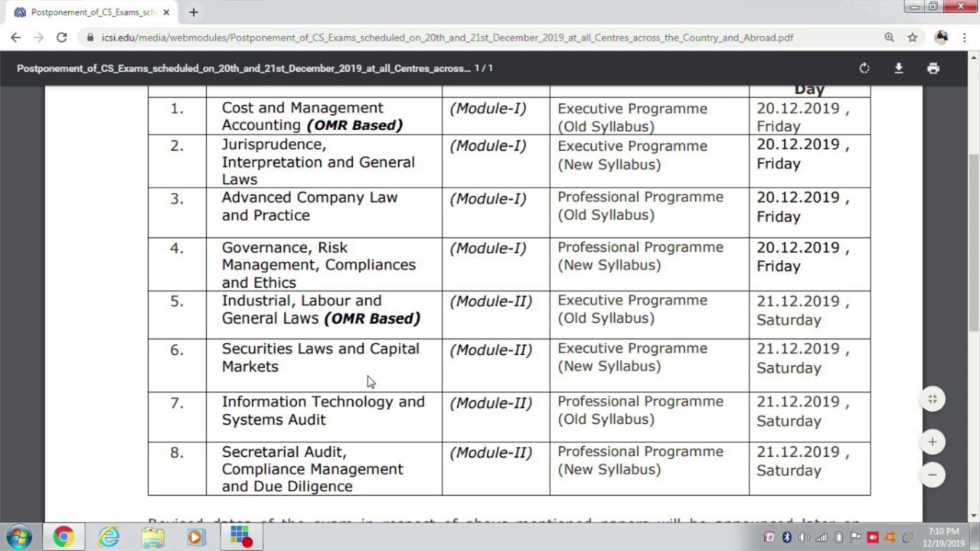
Task: Open the screen recorder app on taskbar
Action: [x=240, y=536]
